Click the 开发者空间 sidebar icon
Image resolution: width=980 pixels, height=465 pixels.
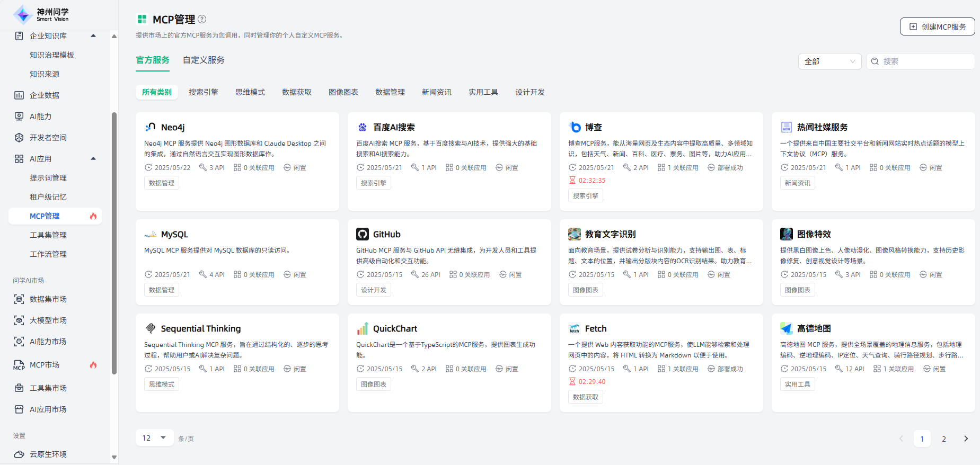(19, 138)
